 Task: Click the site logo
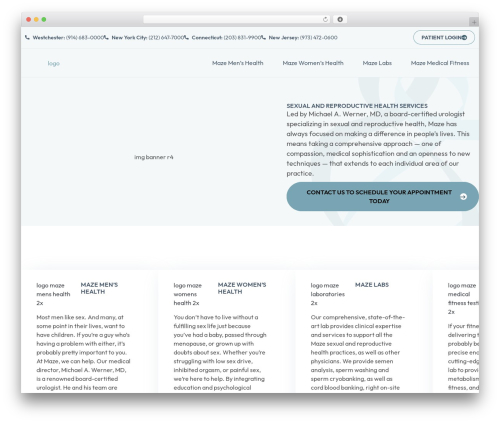[54, 63]
